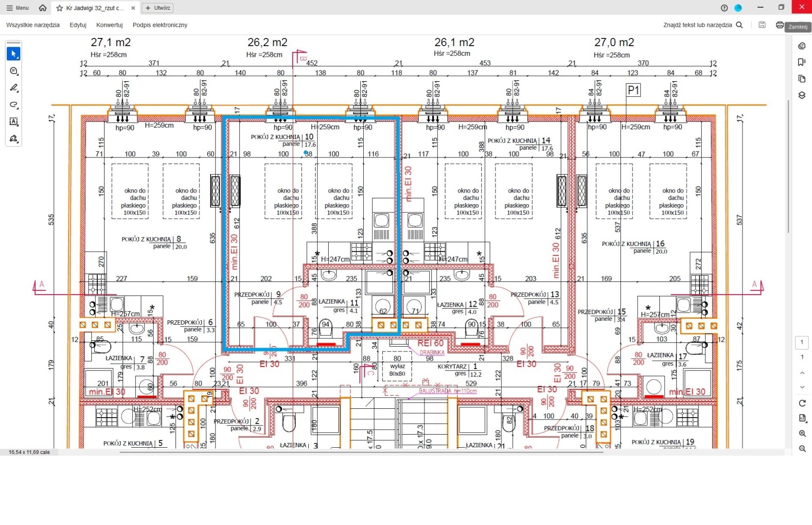Open the page thumbnails panel
Screen dimensions: 812x525
[802, 79]
